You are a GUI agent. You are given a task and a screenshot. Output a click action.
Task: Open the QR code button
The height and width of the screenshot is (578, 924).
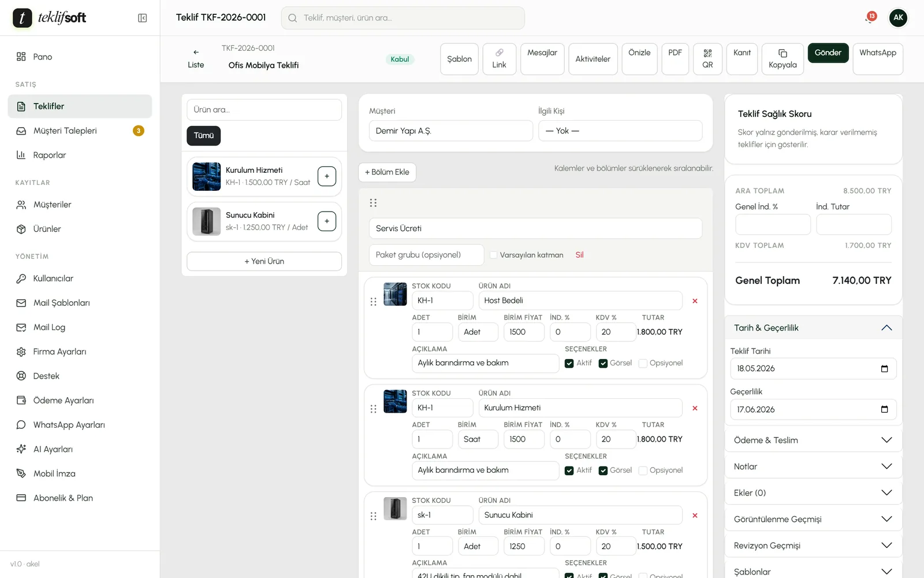click(x=707, y=59)
